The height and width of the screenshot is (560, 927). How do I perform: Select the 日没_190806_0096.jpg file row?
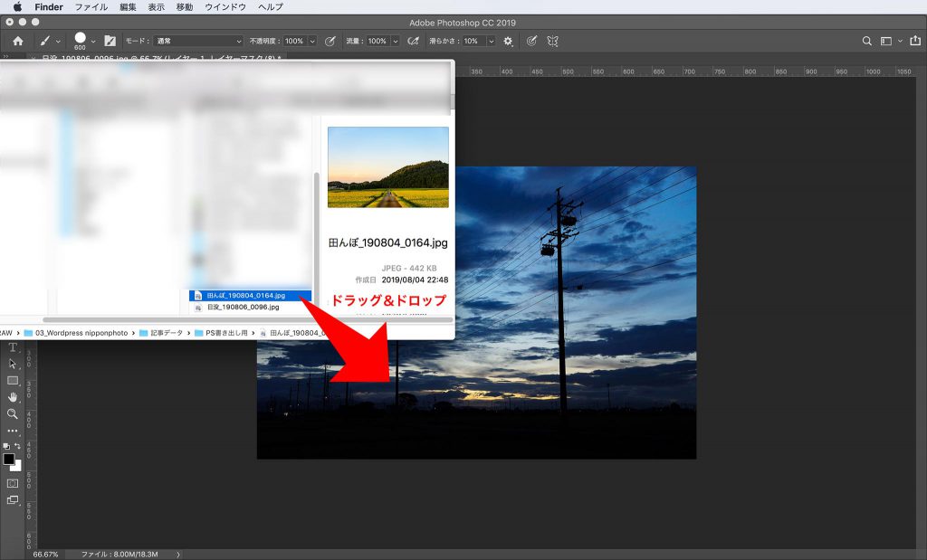(250, 308)
